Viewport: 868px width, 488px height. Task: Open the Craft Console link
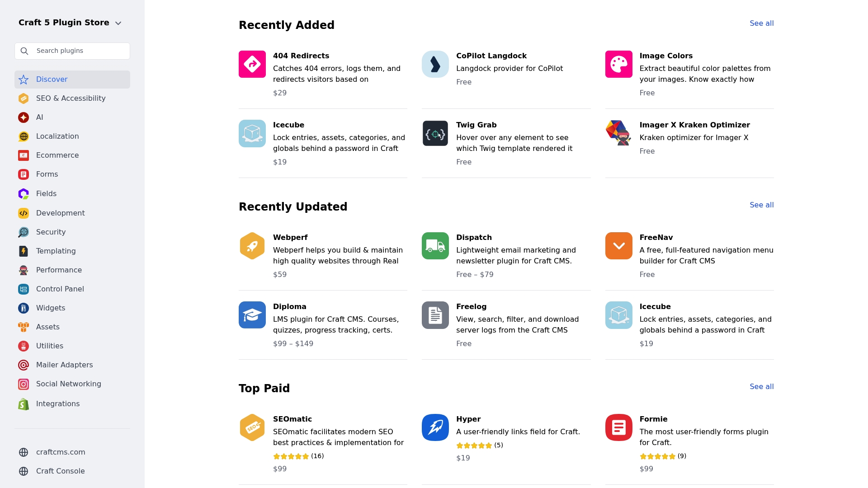coord(60,471)
